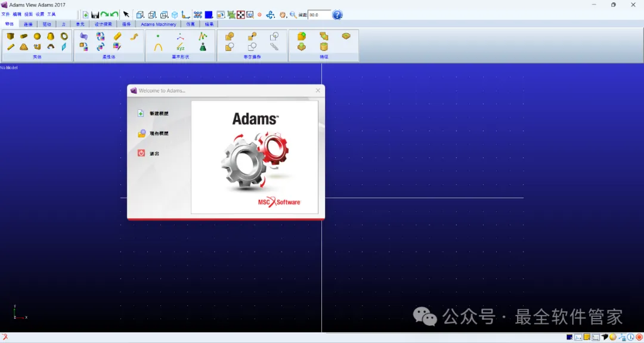Select the Zoom box region tool

pyautogui.click(x=250, y=15)
